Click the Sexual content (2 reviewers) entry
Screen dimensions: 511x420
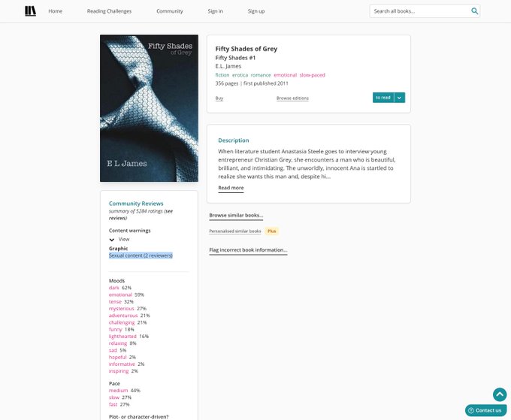141,255
